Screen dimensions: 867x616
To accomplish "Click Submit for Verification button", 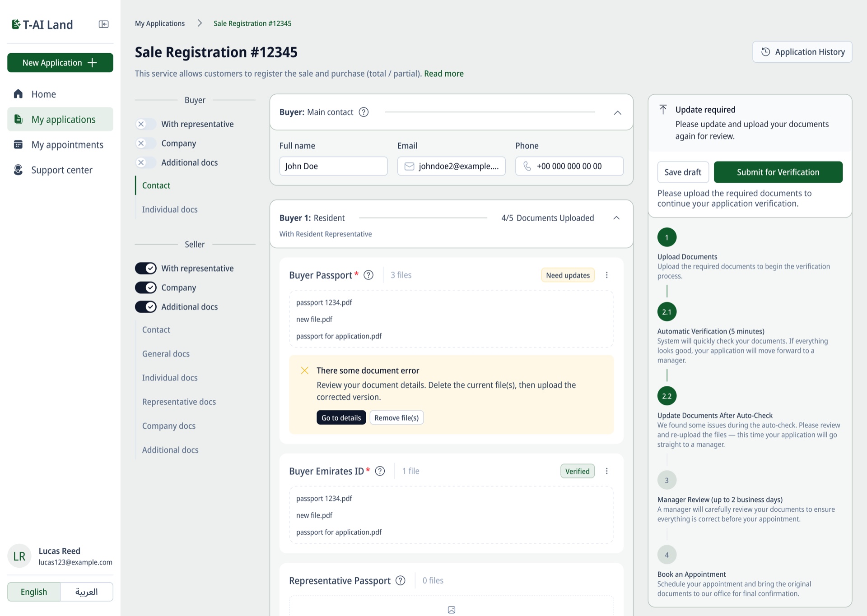I will pos(778,172).
